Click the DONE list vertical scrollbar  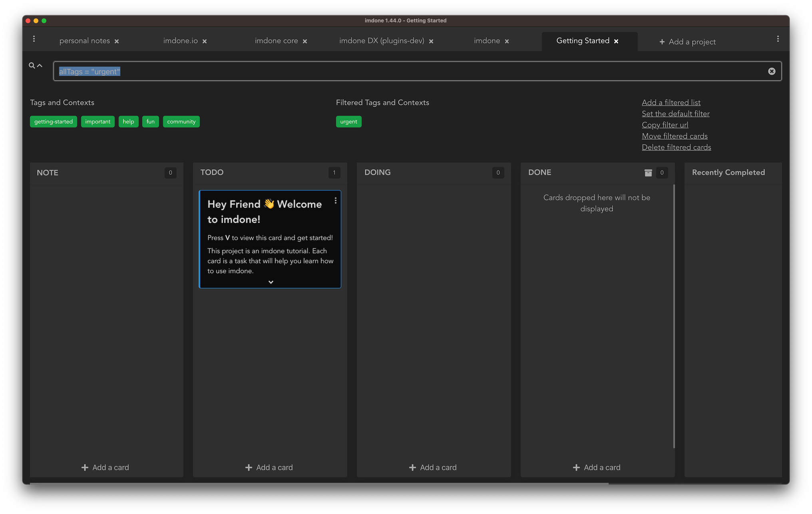coord(674,316)
